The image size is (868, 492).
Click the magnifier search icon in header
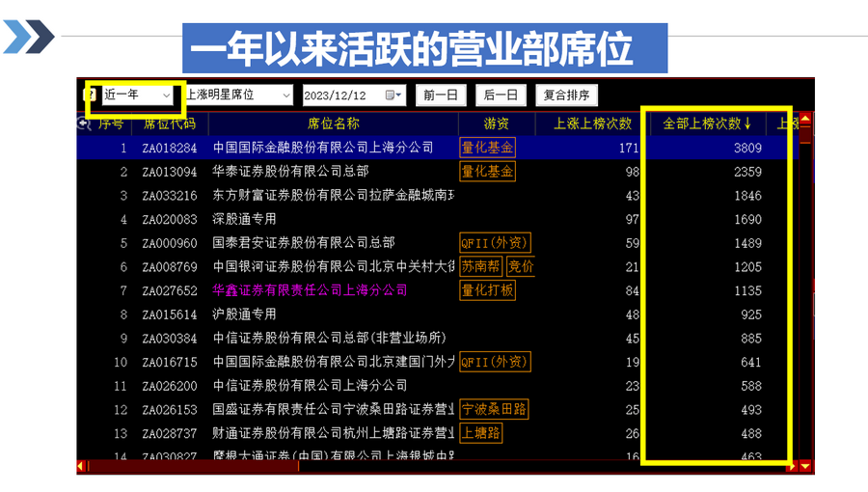tap(84, 123)
